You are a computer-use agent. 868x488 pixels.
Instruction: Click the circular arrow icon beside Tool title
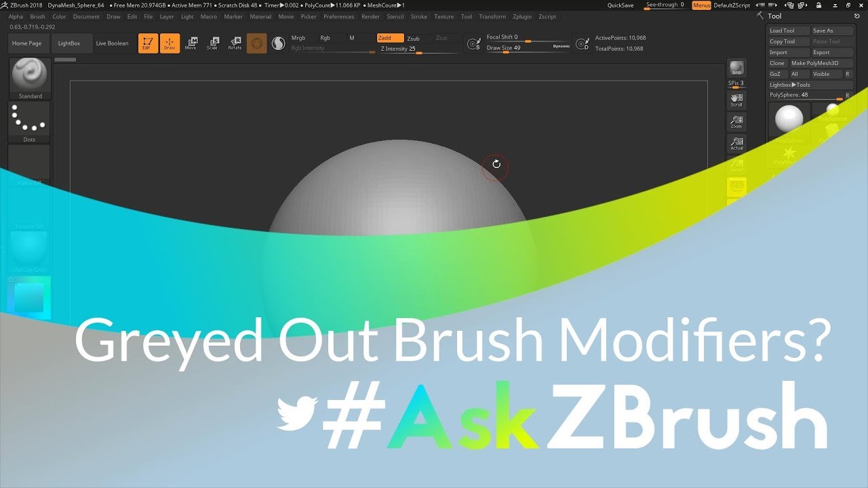859,16
